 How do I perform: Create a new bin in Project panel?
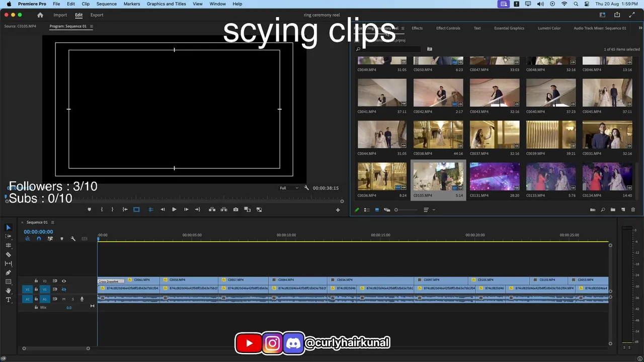[613, 210]
